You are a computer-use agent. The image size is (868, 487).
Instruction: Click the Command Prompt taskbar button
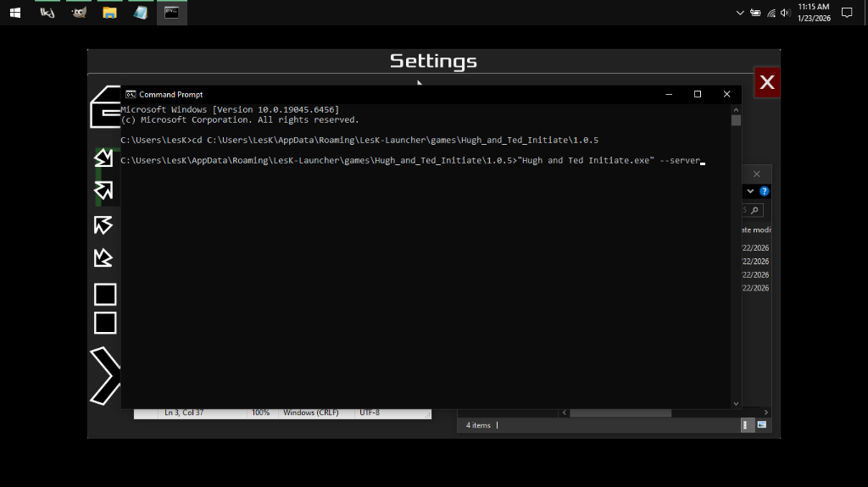tap(171, 13)
